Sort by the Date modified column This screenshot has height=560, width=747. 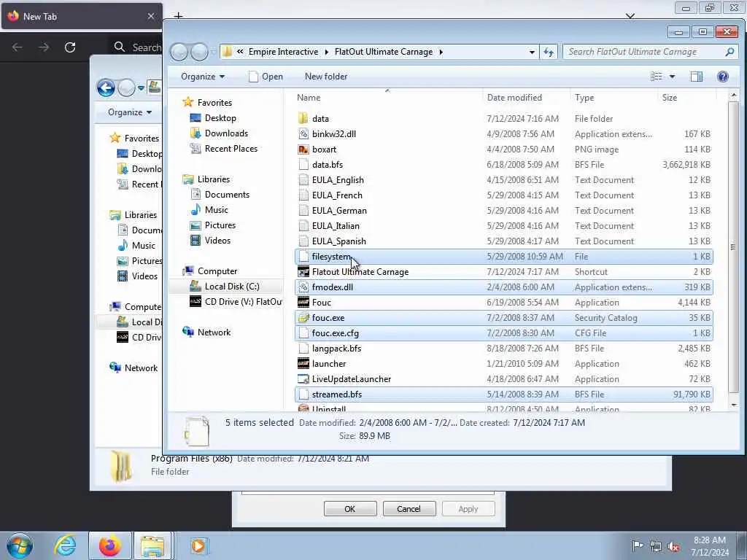[x=525, y=98]
